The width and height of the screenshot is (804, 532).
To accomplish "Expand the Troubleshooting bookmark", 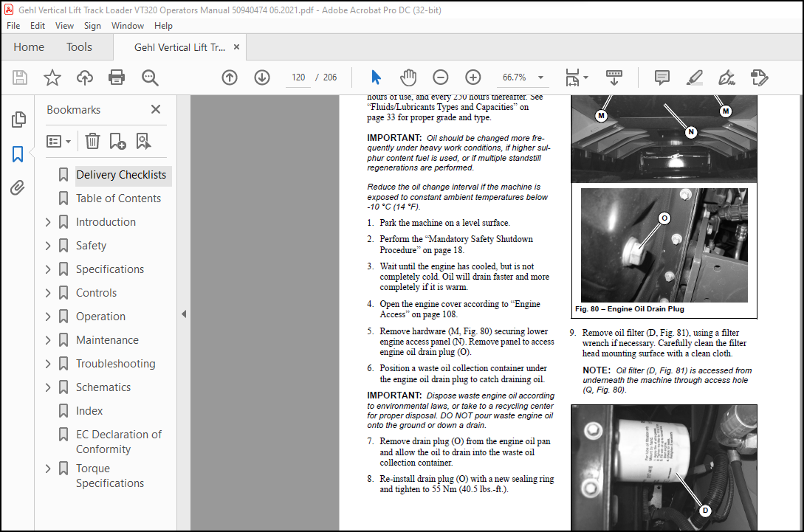I will [x=48, y=363].
